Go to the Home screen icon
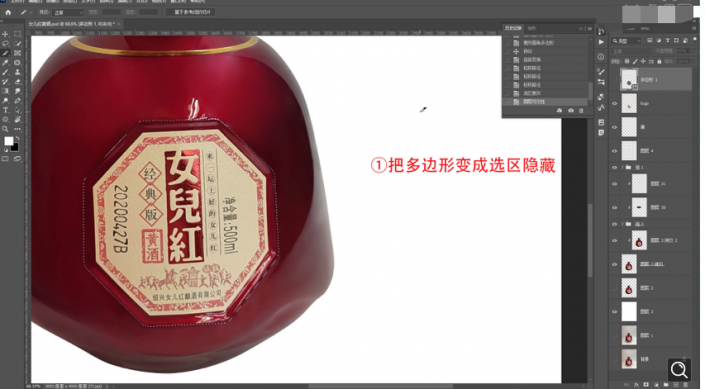 coord(8,13)
